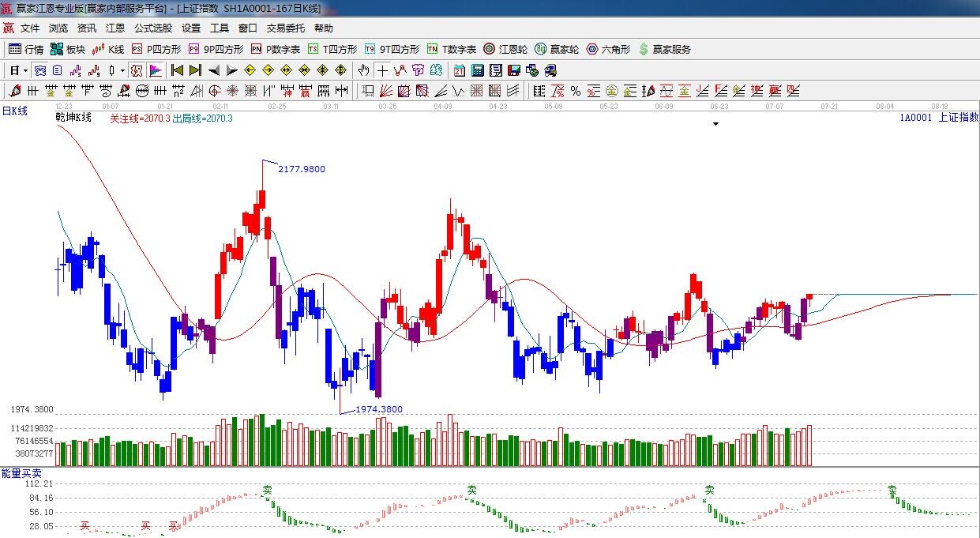
Task: Toggle the crosshair cursor button
Action: pos(382,70)
